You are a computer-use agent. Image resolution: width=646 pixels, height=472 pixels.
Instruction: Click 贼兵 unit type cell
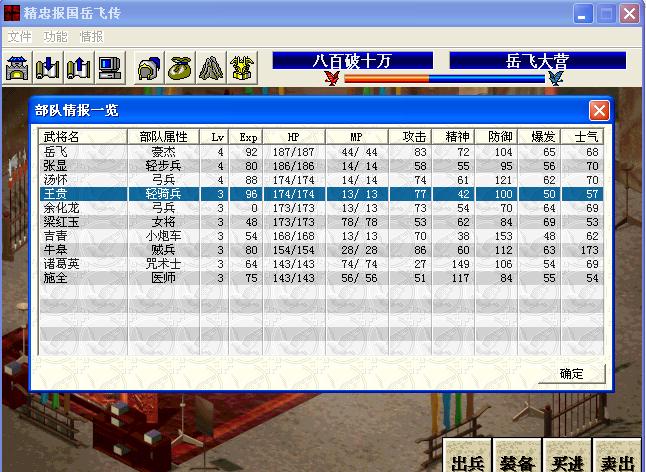[x=163, y=250]
